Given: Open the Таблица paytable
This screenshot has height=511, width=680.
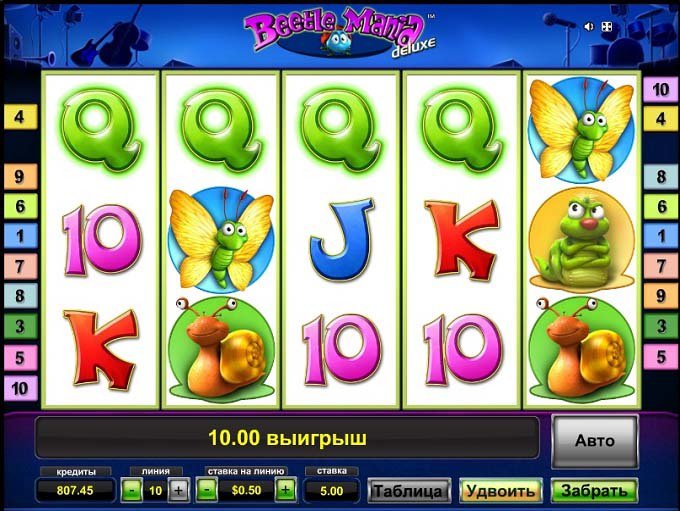Looking at the screenshot, I should tap(409, 491).
